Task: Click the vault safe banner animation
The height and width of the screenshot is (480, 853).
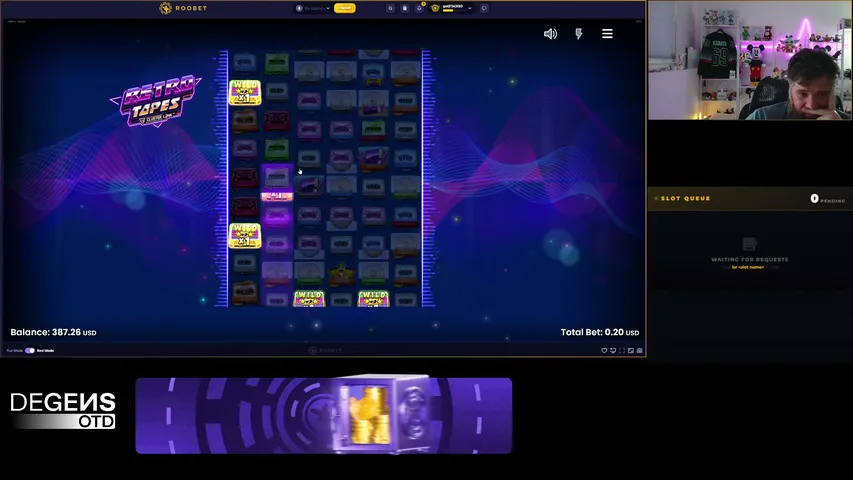Action: click(x=324, y=415)
